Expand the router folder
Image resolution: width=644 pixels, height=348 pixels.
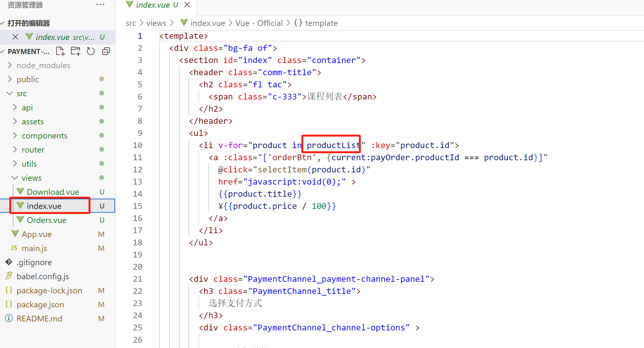pyautogui.click(x=33, y=150)
